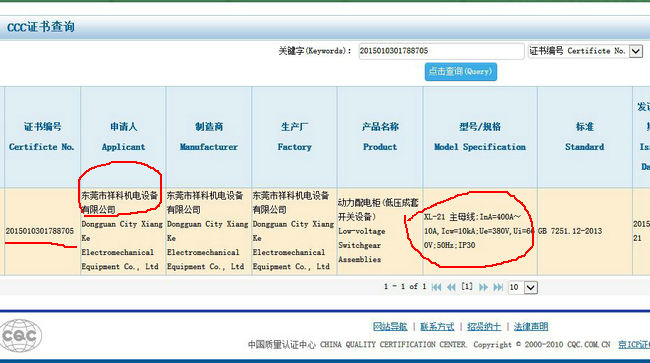The height and width of the screenshot is (363, 650).
Task: Sort by Certificate No. column header
Action: click(42, 137)
